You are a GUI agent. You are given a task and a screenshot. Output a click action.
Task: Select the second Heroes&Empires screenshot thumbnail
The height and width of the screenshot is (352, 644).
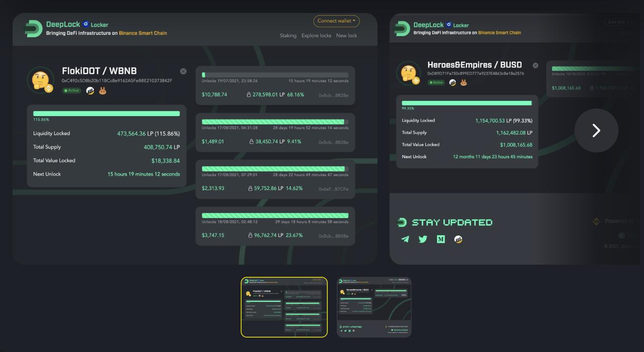click(x=374, y=307)
